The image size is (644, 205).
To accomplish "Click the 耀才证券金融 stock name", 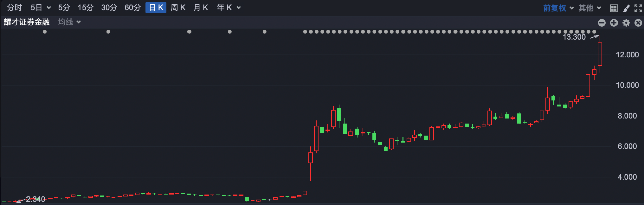I will pos(26,22).
